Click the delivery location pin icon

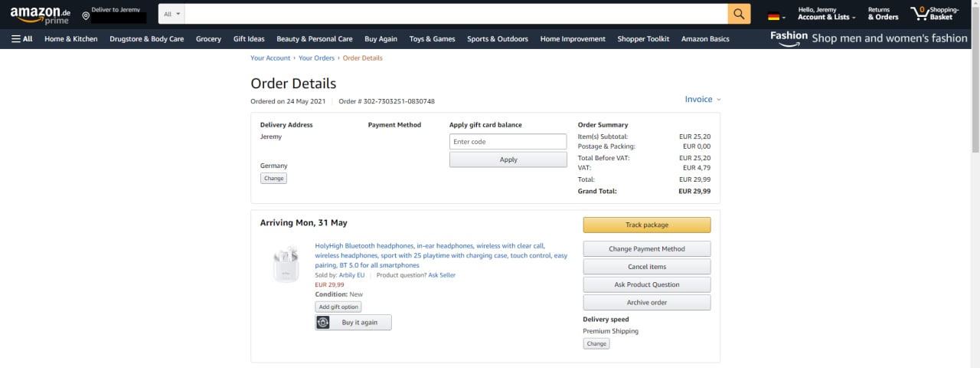(86, 15)
